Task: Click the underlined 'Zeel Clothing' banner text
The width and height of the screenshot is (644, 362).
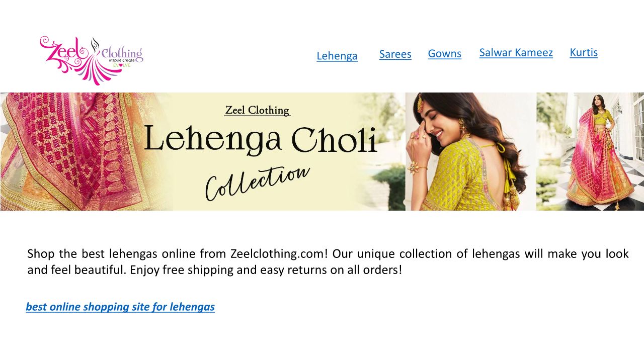Action: [x=257, y=110]
